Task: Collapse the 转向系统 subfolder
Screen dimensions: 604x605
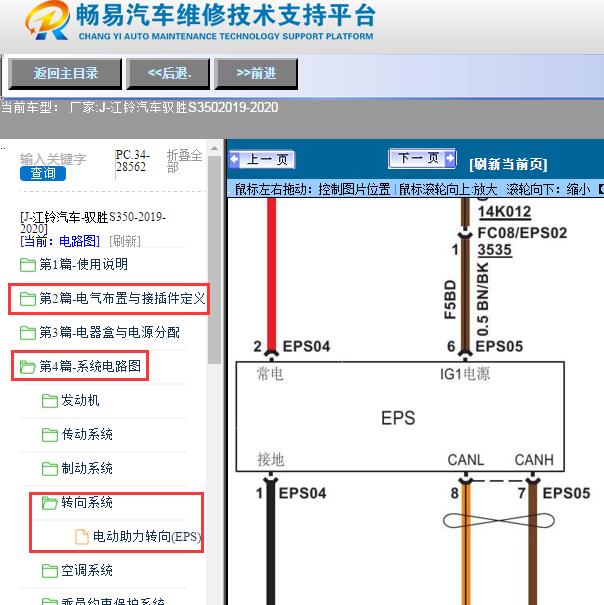Action: pos(87,502)
